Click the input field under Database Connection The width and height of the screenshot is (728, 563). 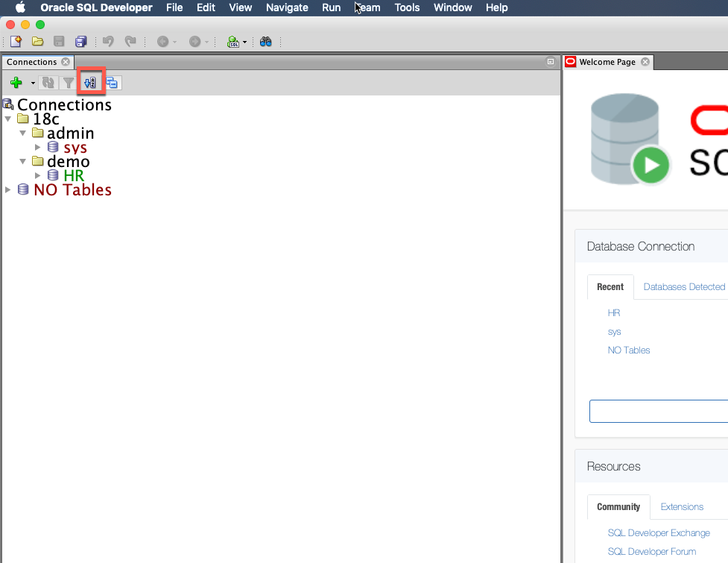[659, 411]
